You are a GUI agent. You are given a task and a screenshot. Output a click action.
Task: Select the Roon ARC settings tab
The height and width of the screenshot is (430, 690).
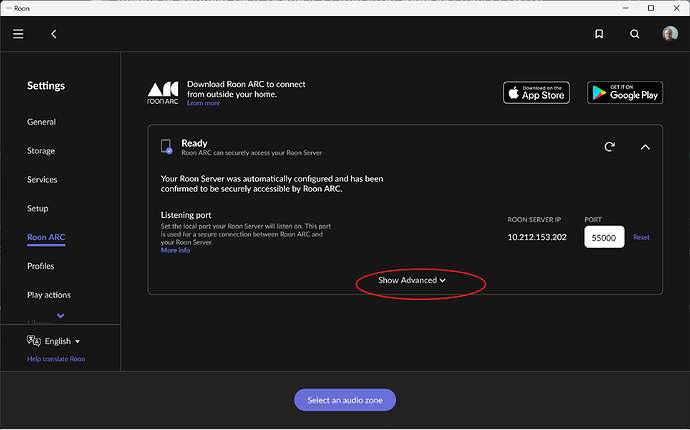(46, 237)
